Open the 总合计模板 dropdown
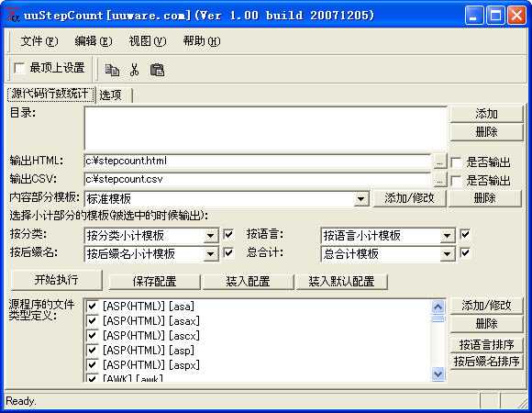The width and height of the screenshot is (532, 413). click(x=448, y=253)
